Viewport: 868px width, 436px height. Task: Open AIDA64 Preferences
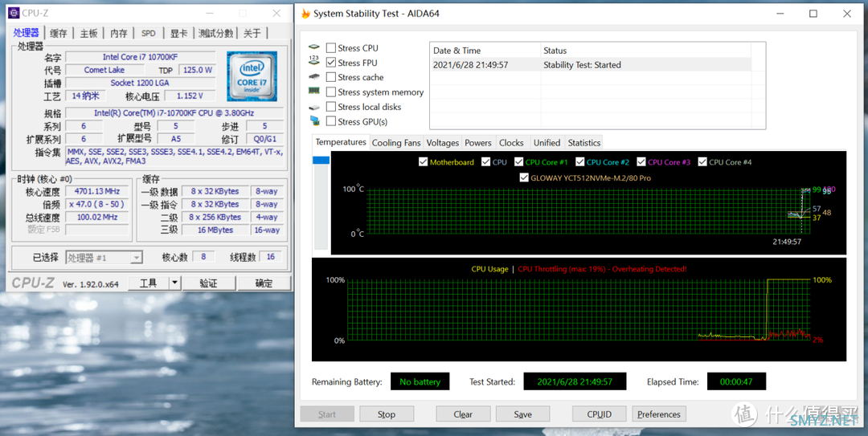659,414
